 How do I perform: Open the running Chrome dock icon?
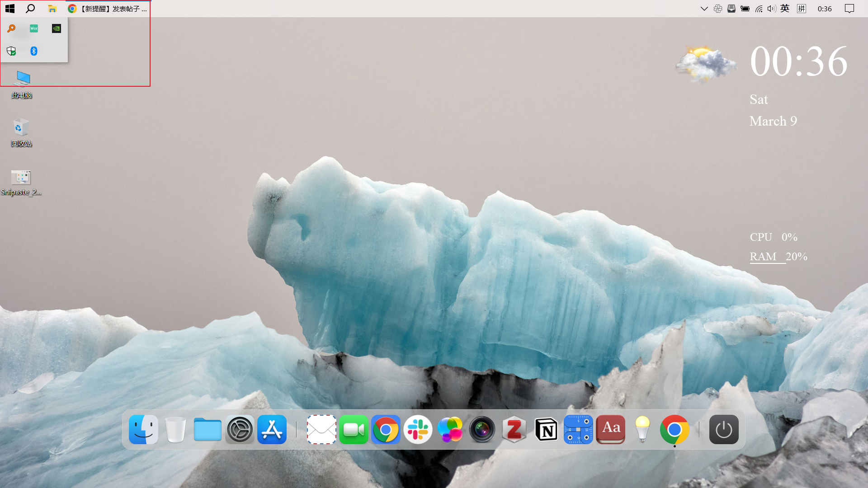click(675, 429)
